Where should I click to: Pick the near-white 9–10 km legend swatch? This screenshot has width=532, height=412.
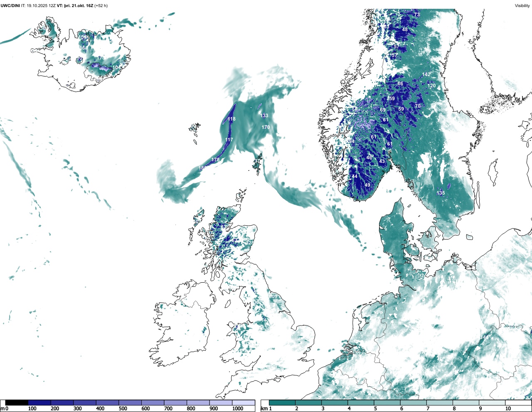tap(493, 403)
